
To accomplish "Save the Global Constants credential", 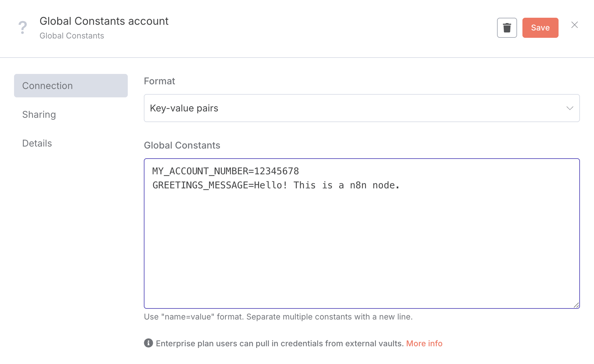I will click(x=540, y=28).
